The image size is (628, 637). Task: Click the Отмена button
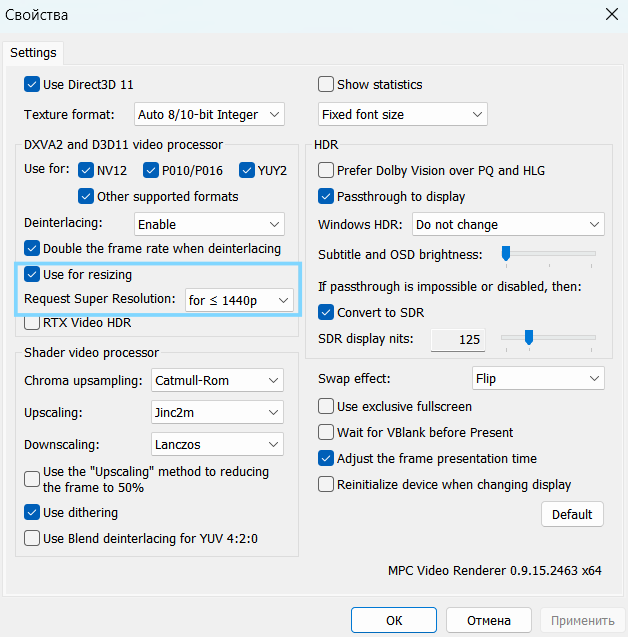488,620
